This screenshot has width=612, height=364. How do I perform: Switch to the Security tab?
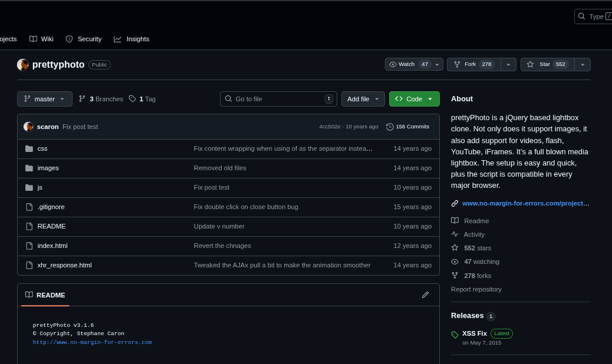pyautogui.click(x=84, y=39)
